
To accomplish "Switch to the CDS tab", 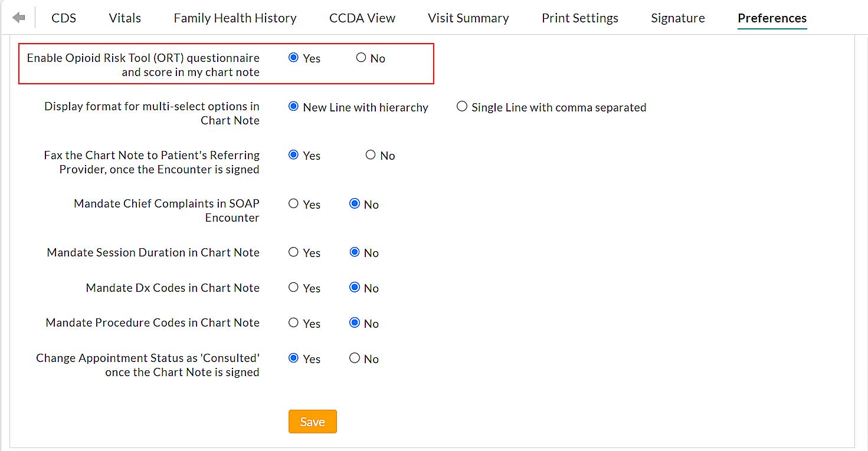I will [63, 18].
